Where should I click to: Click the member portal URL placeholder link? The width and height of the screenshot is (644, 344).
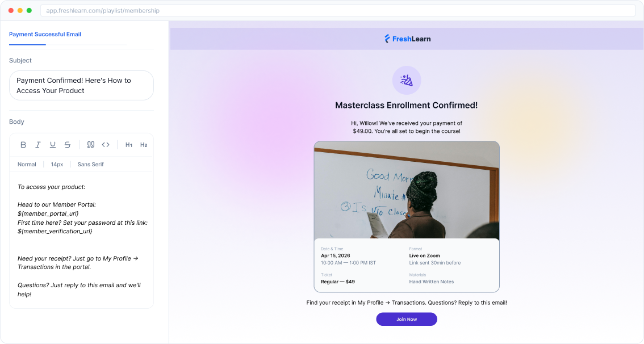coord(49,214)
